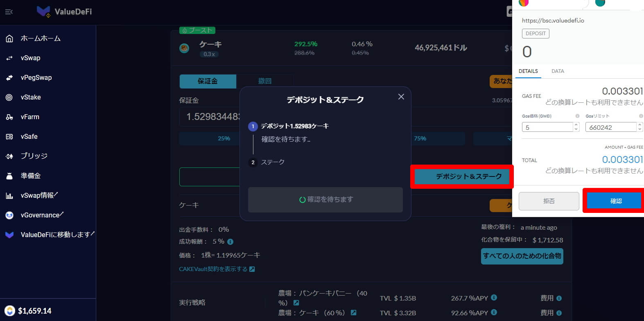Screen dimensions: 644x321
Task: Click the 25% amount button
Action: [x=224, y=138]
